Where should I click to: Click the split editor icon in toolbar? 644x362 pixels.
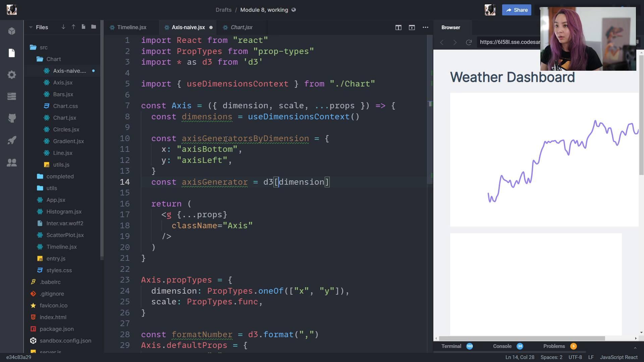(x=398, y=27)
